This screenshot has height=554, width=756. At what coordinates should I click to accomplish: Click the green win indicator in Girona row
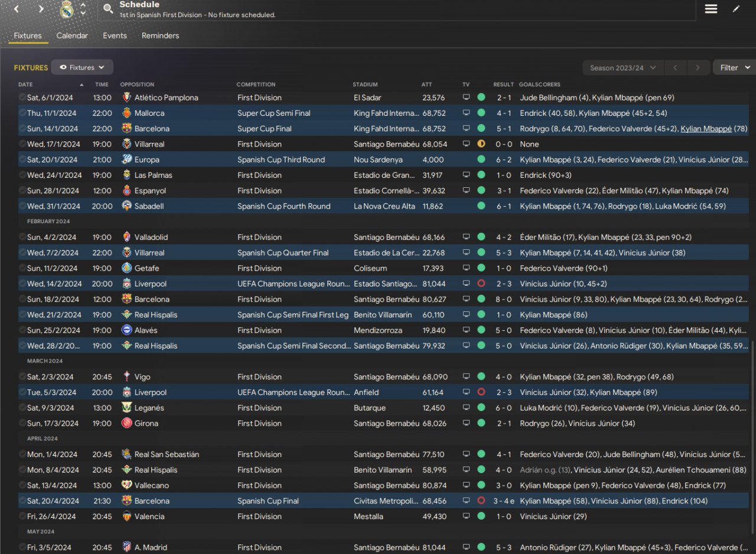[481, 423]
